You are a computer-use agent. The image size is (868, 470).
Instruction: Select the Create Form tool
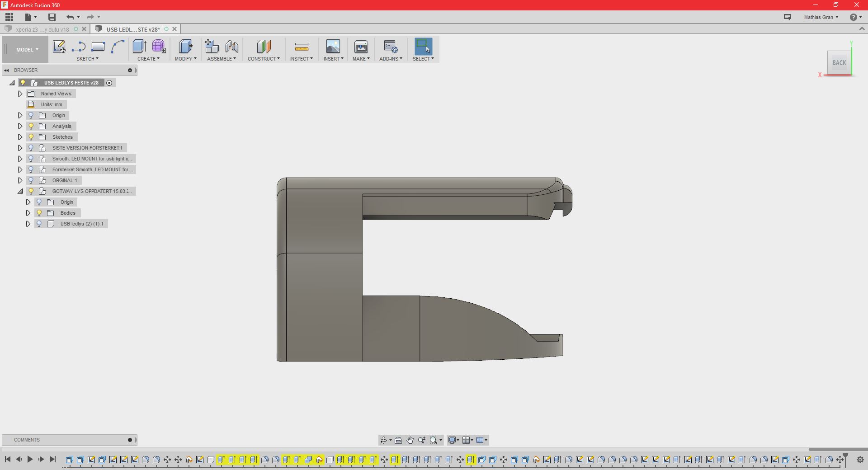coord(159,47)
